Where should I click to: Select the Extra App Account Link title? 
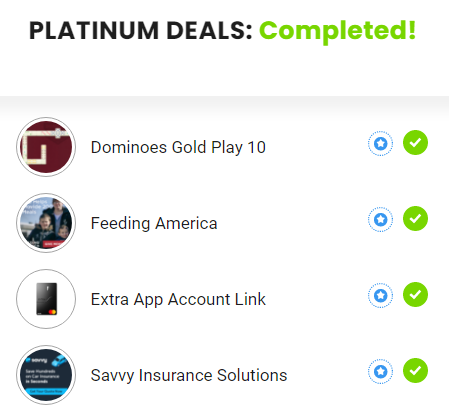(178, 299)
